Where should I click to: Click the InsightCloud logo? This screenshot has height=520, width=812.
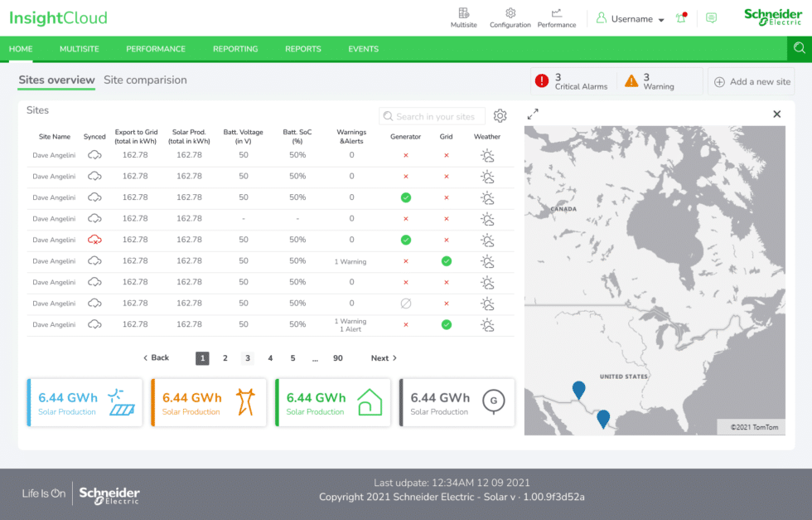[58, 17]
